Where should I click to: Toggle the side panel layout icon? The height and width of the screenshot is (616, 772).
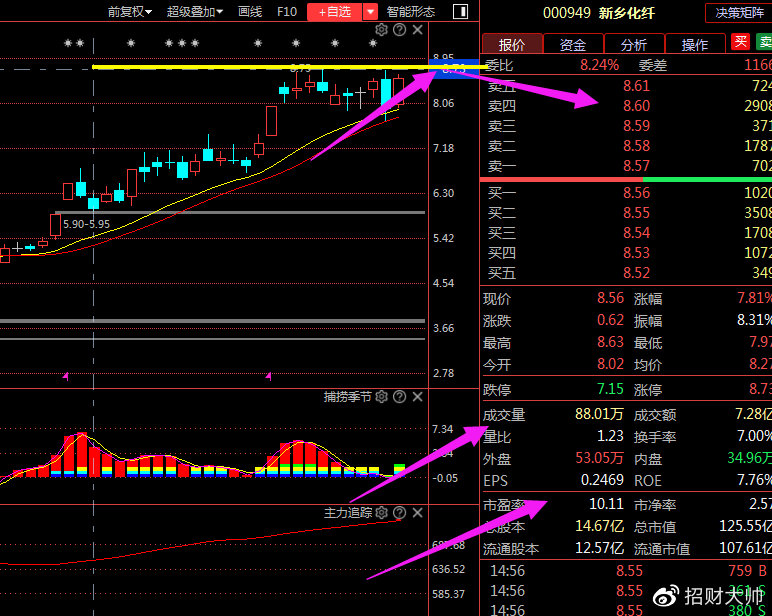(459, 12)
